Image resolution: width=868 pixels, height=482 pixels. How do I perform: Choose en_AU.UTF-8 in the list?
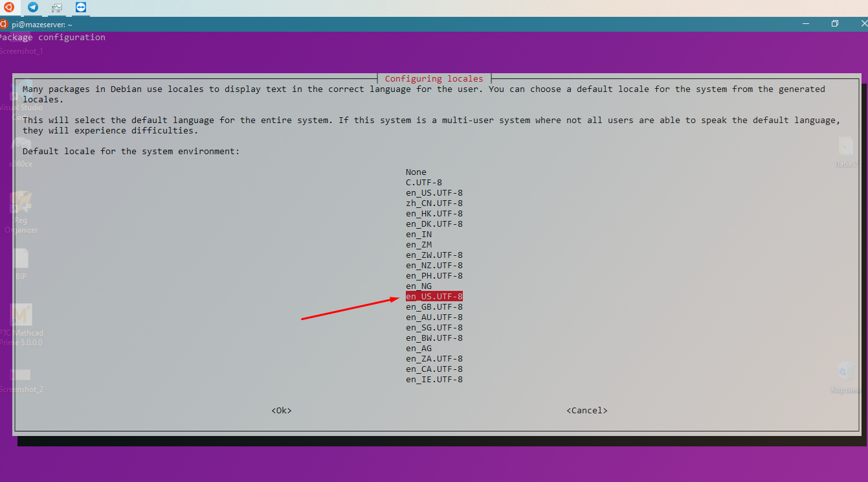434,317
